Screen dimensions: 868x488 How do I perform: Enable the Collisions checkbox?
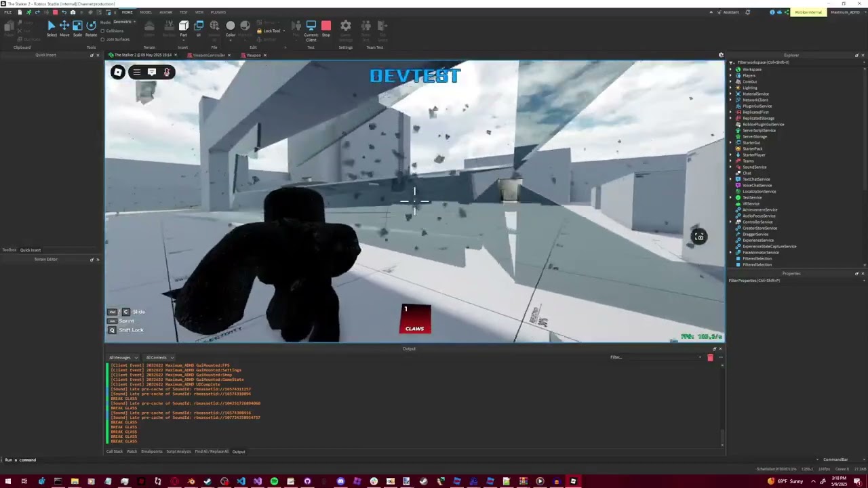pos(103,31)
